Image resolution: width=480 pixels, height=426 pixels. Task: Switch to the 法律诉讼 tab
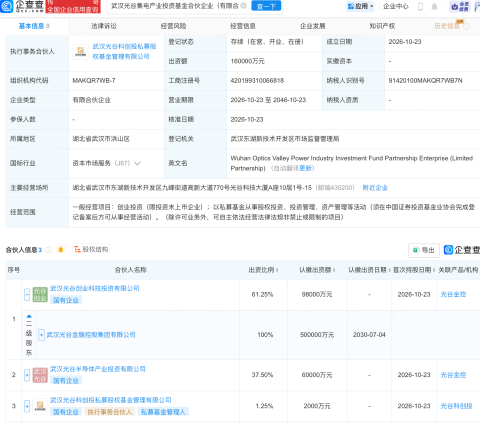(104, 26)
